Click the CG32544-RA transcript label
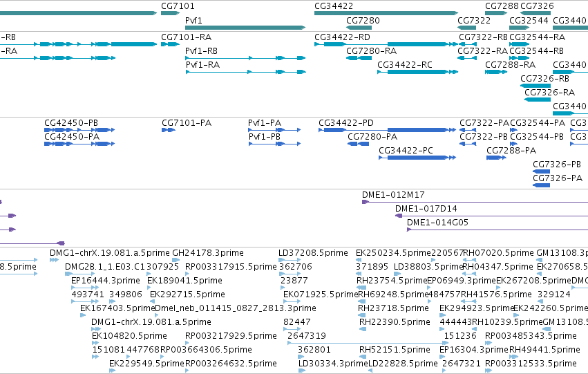 [x=538, y=37]
